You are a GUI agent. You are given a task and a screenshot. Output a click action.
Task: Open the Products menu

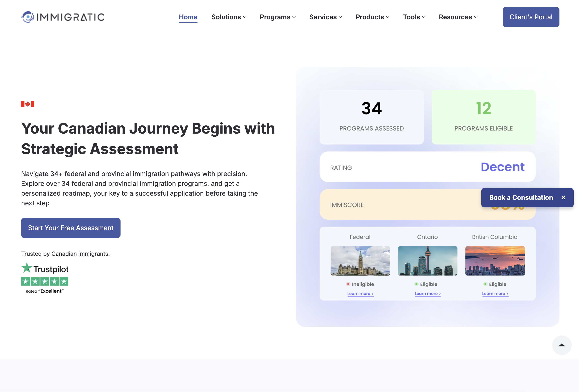(372, 17)
